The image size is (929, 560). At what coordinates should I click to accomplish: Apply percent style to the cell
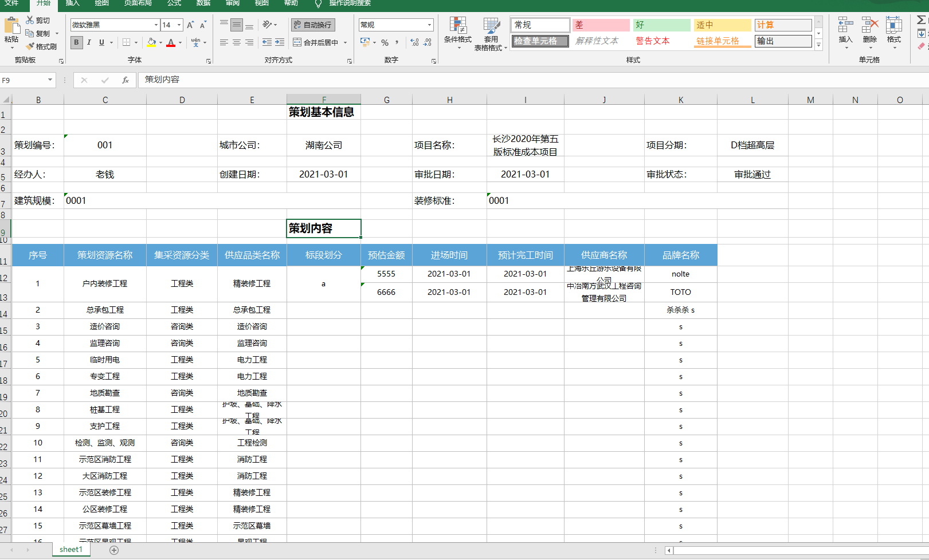[x=385, y=42]
